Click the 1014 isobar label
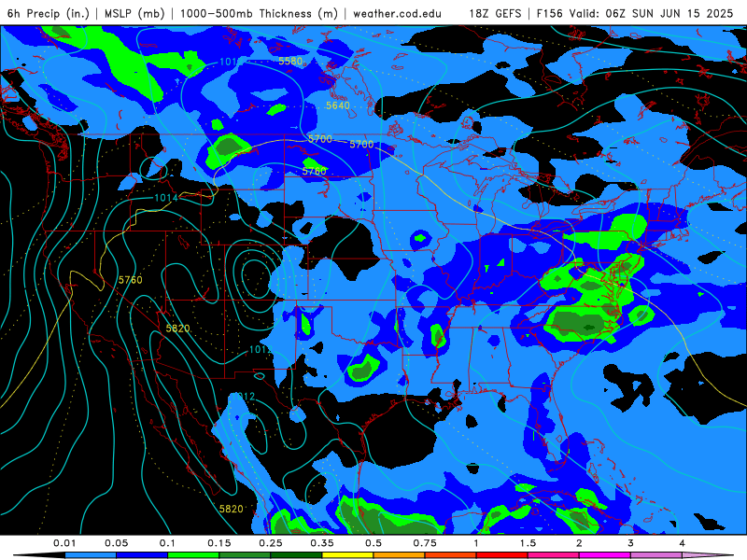The height and width of the screenshot is (560, 747). pyautogui.click(x=166, y=198)
